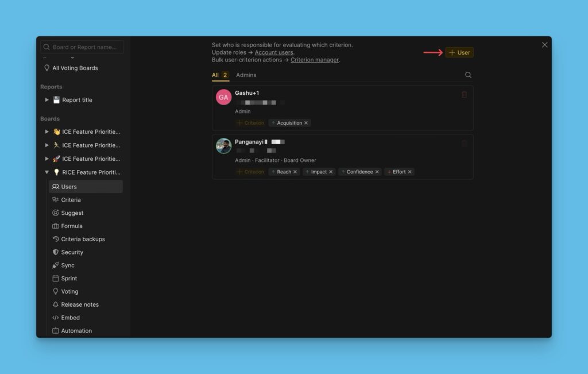Image resolution: width=588 pixels, height=374 pixels.
Task: Click the GA pink avatar circle
Action: [223, 97]
